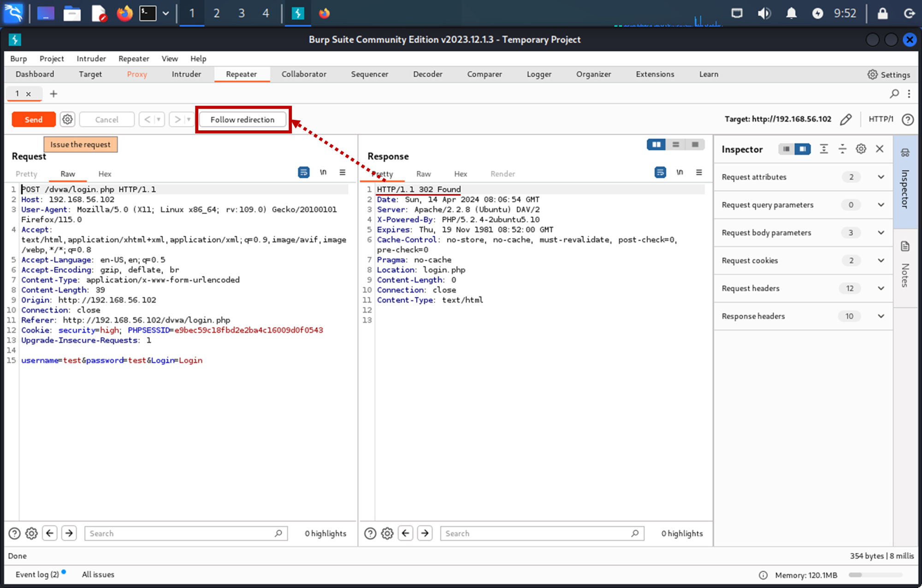The height and width of the screenshot is (588, 922).
Task: Edit target with pencil icon
Action: 846,119
